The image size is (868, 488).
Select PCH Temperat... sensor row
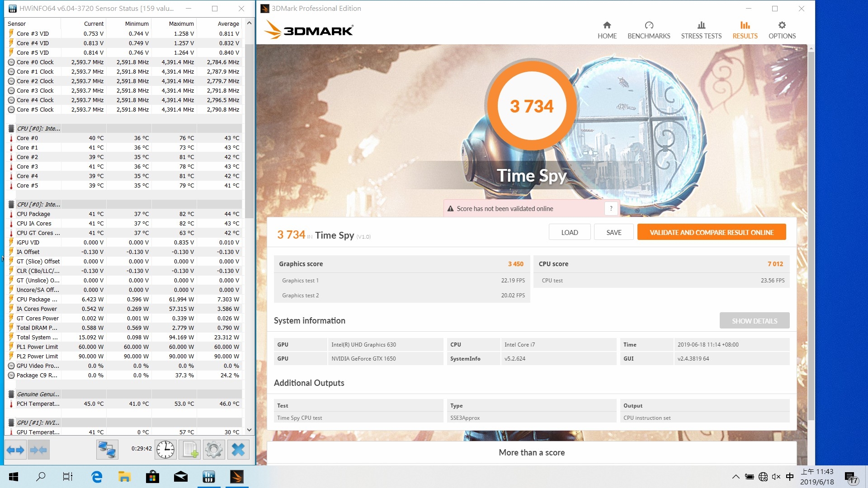pos(124,404)
